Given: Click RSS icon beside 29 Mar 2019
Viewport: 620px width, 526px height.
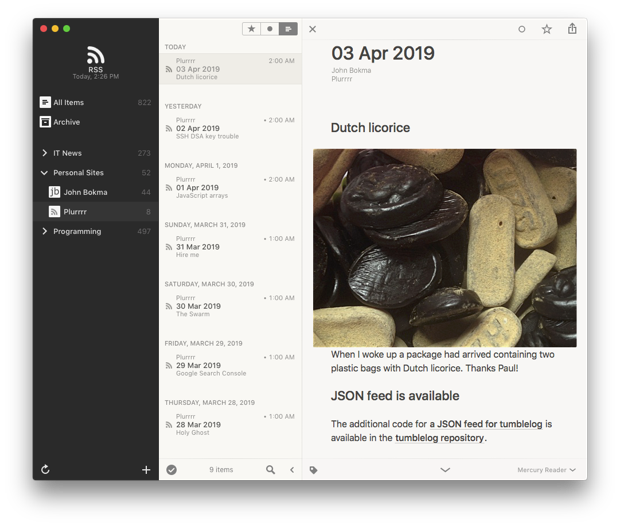Looking at the screenshot, I should [169, 366].
